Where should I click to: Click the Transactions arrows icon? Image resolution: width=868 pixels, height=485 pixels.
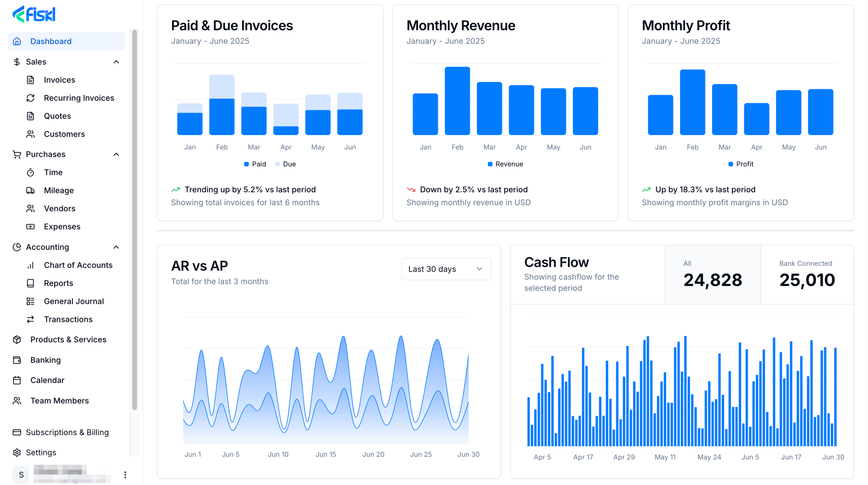point(31,319)
